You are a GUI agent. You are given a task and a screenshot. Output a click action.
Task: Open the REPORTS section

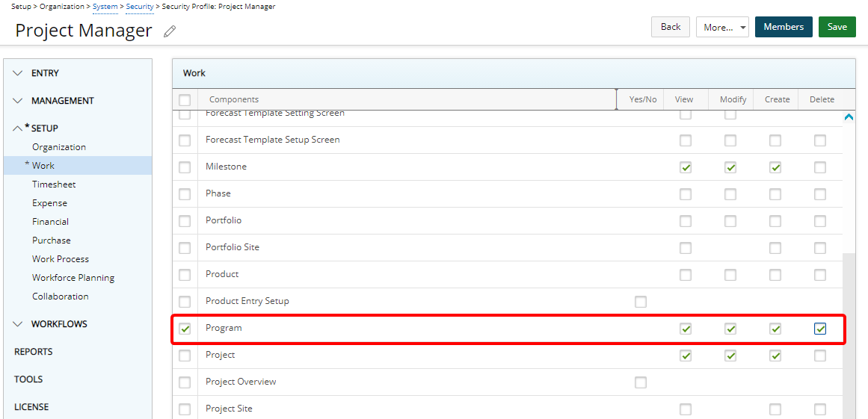point(33,352)
